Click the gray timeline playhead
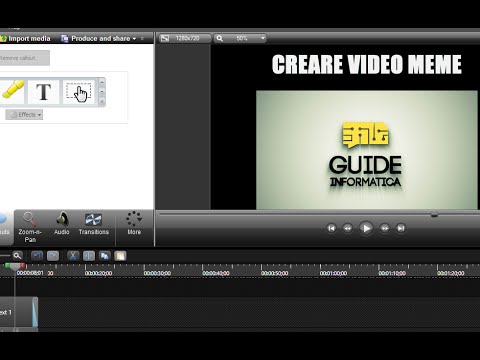This screenshot has height=360, width=480. click(15, 267)
